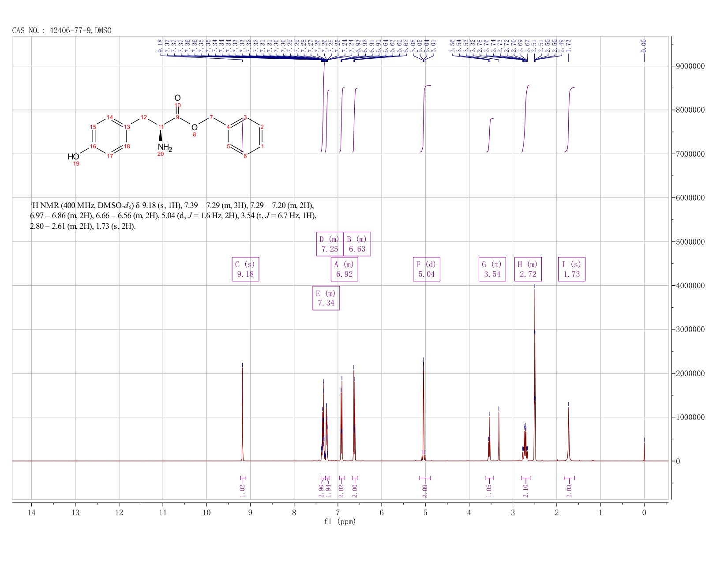Click the NH2 group in the structure
The height and width of the screenshot is (563, 728).
165,147
